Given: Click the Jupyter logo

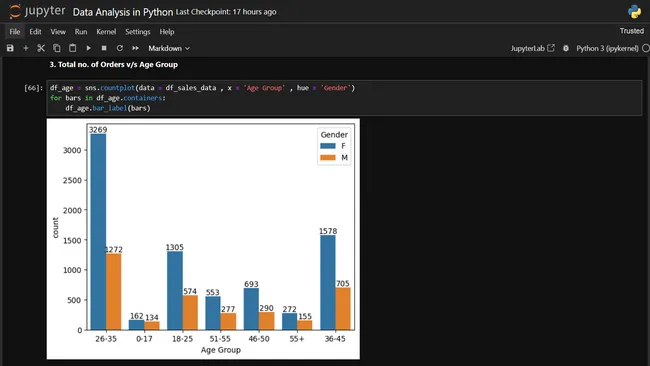Looking at the screenshot, I should pos(37,11).
